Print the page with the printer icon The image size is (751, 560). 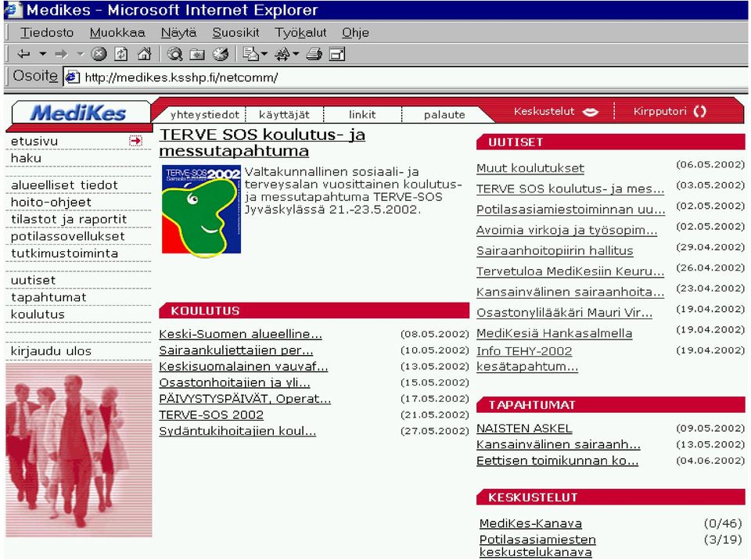(314, 54)
